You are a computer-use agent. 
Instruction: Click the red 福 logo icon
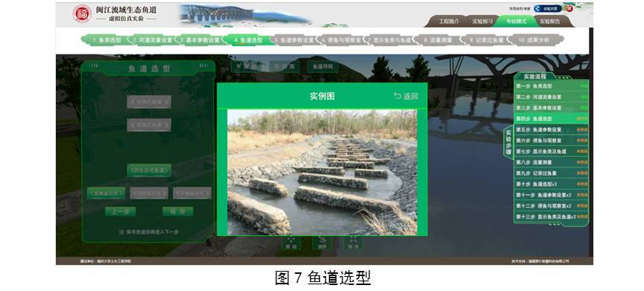[x=82, y=13]
